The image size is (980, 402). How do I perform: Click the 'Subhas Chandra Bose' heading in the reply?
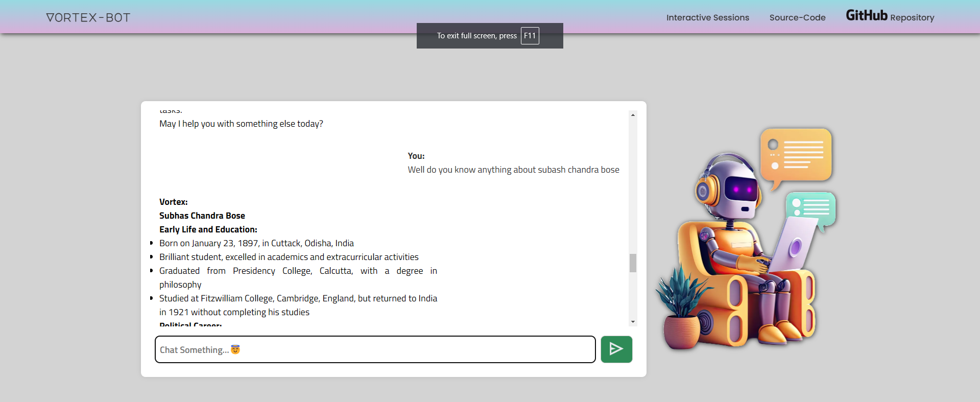202,216
